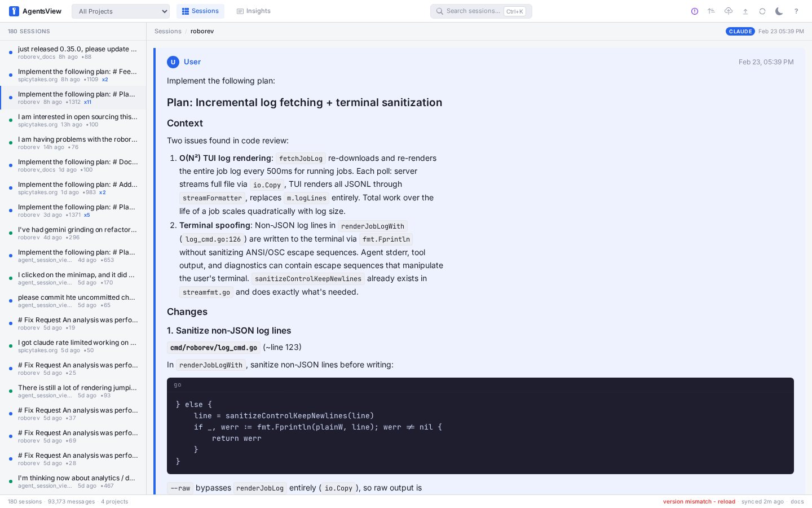This screenshot has height=508, width=812.
Task: Open the docs link in the status bar
Action: click(797, 501)
